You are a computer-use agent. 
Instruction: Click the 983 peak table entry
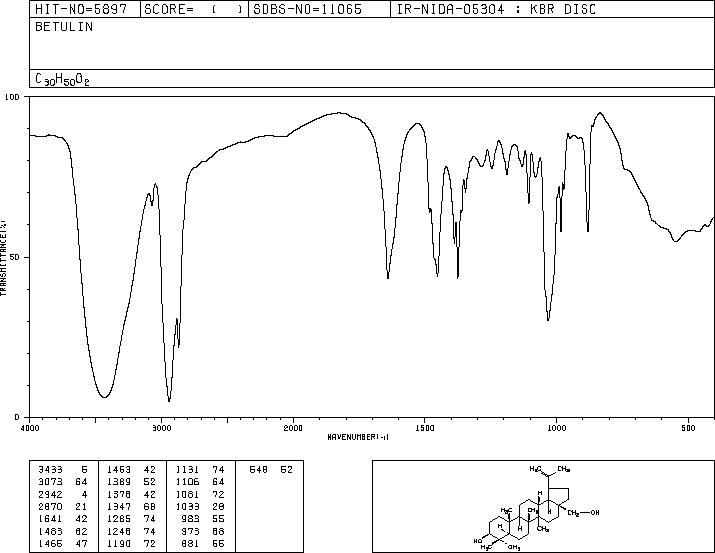(x=204, y=519)
